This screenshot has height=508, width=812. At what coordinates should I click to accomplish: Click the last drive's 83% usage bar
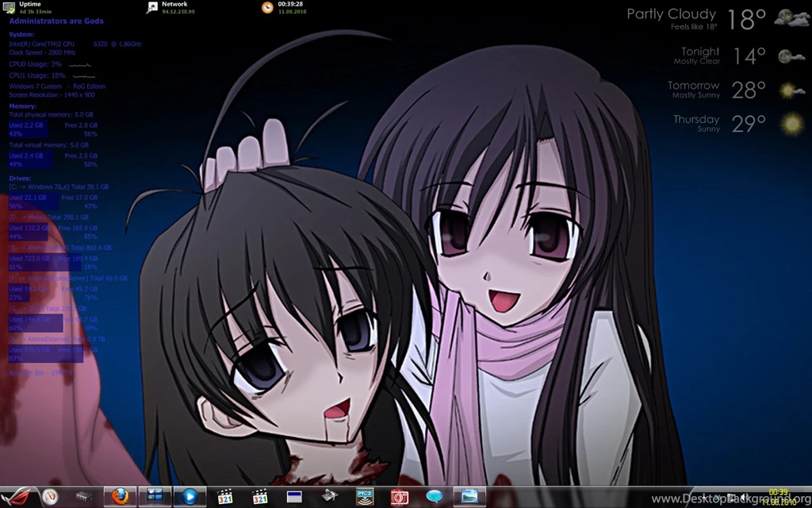(x=45, y=355)
